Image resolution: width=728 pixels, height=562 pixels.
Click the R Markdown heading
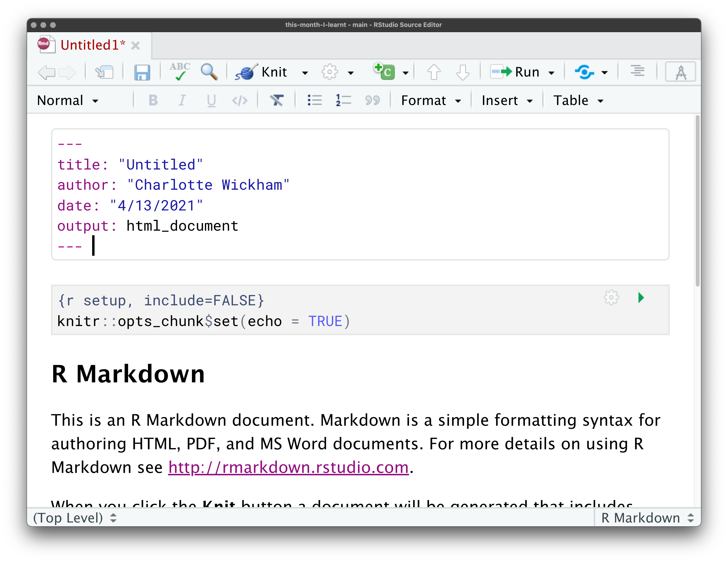point(128,374)
